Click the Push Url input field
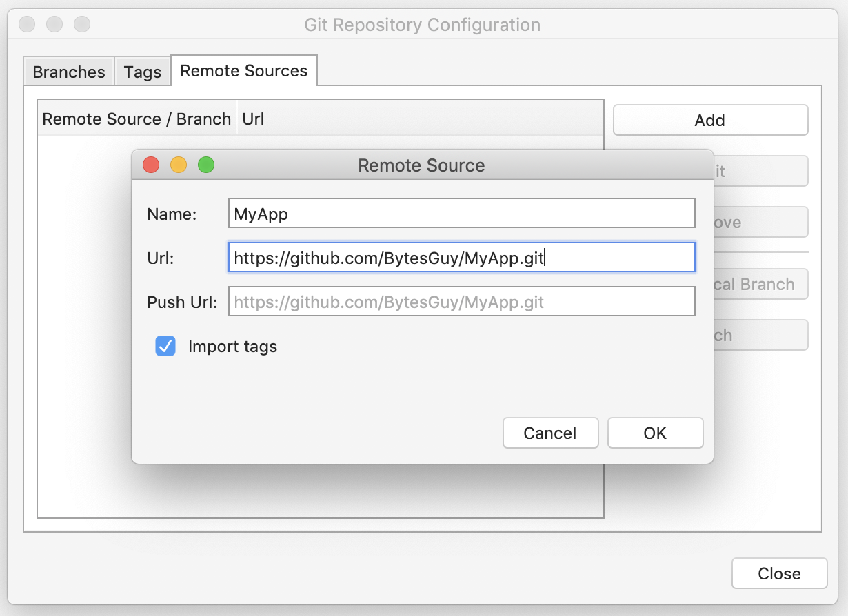Image resolution: width=848 pixels, height=616 pixels. (461, 301)
